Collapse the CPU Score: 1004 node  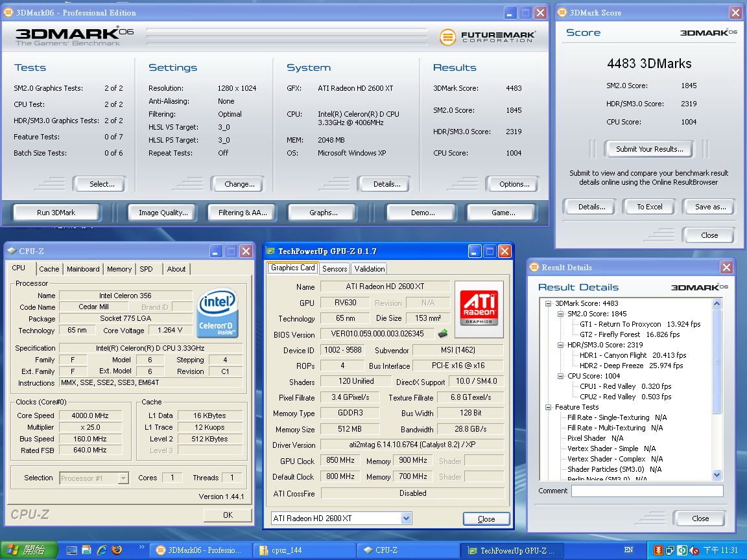coord(561,376)
